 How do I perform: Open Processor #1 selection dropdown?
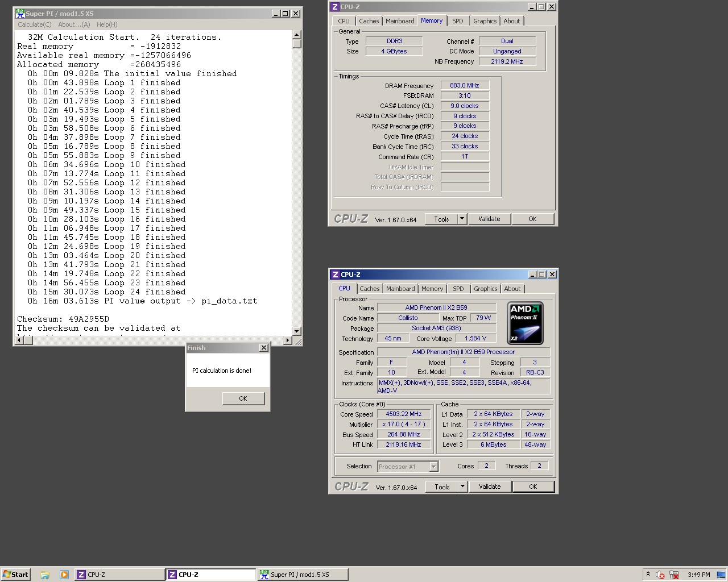tap(433, 467)
